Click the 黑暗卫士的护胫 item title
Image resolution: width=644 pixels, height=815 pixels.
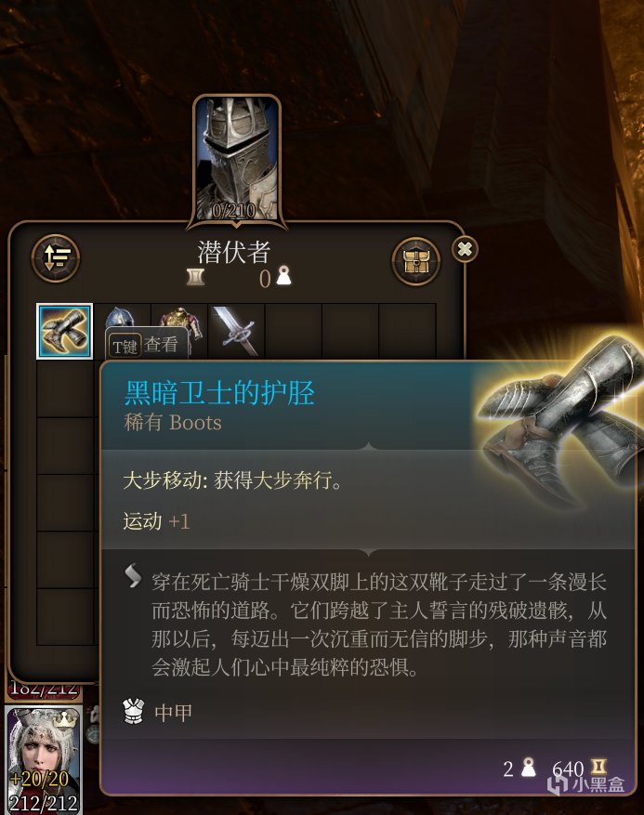click(x=219, y=392)
